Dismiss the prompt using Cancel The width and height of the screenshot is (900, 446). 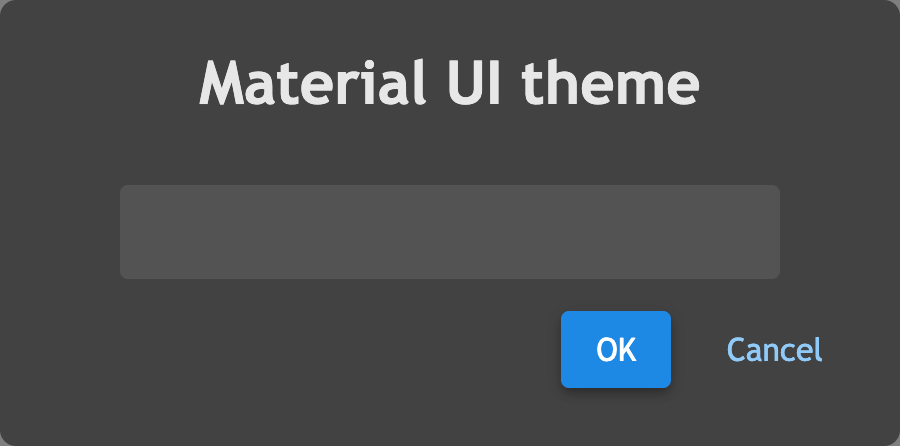(774, 349)
